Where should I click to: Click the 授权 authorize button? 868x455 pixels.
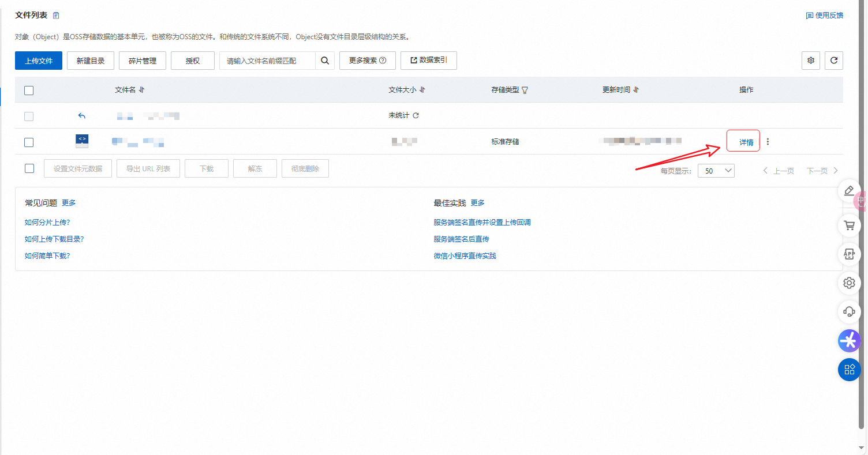pyautogui.click(x=193, y=61)
